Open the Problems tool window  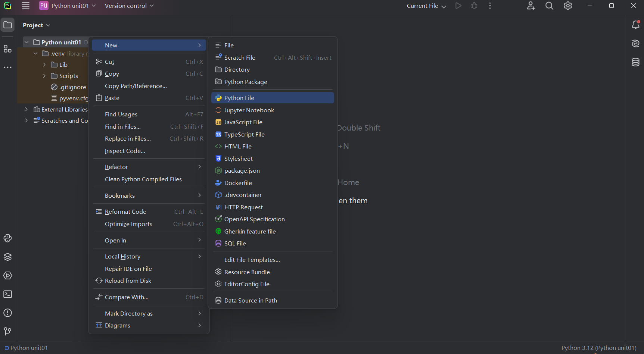[x=7, y=313]
